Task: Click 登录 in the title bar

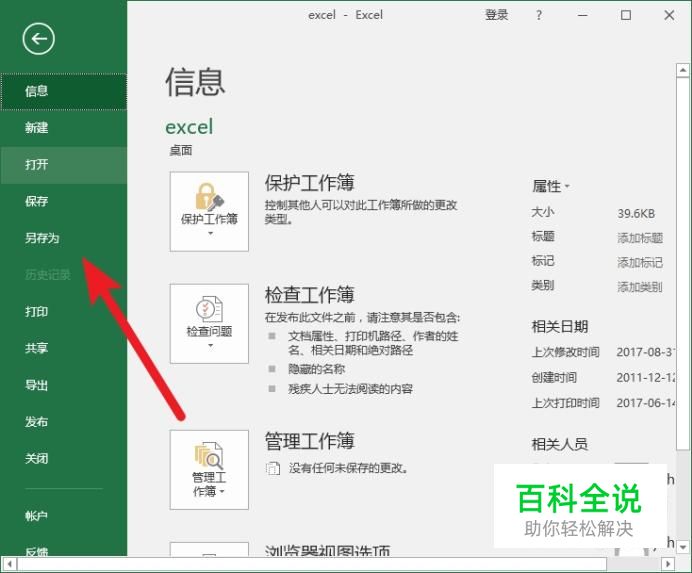Action: (x=496, y=15)
